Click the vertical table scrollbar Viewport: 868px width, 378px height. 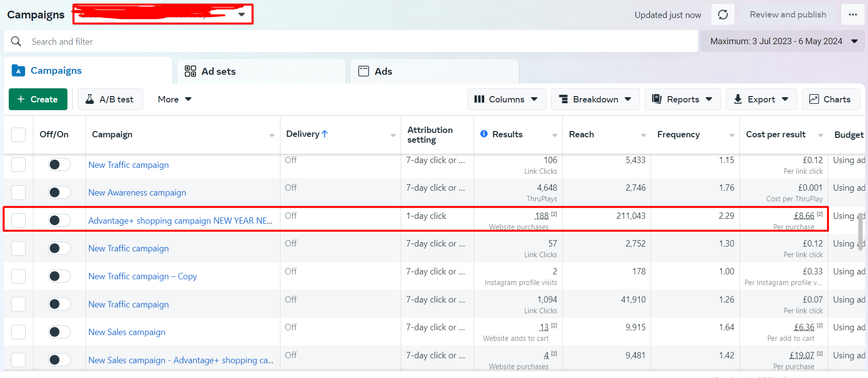[861, 231]
